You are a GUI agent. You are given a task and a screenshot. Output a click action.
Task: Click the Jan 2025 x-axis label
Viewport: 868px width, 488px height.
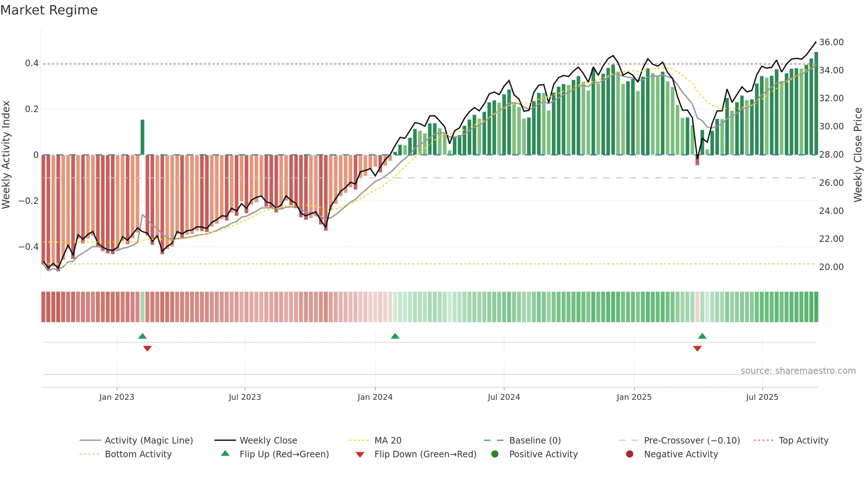coord(634,397)
